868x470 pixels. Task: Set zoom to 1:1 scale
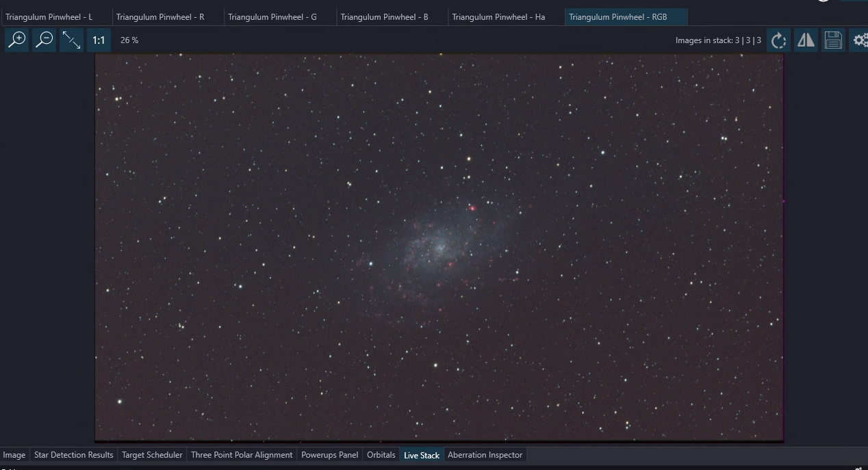99,40
